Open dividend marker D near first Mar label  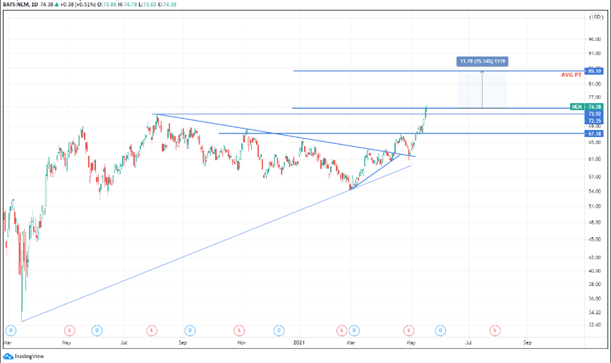click(11, 331)
